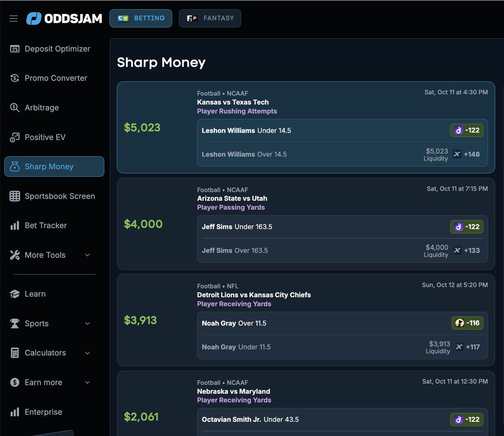Click Octavian Smith Jr. Under 43.5 text
Screen dimensions: 504x436
pyautogui.click(x=250, y=419)
